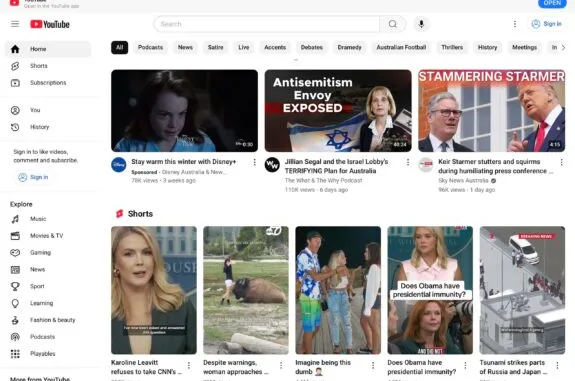Play the Disney+ ad thumbnail
Screen dimensions: 575x381
tap(184, 111)
